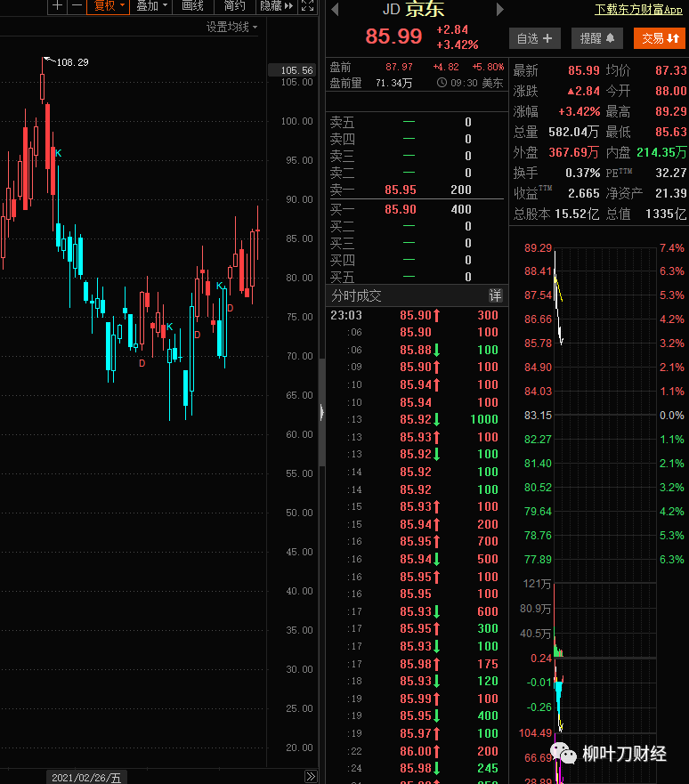The width and height of the screenshot is (689, 784).
Task: Open the 交易 trade button
Action: (x=660, y=38)
